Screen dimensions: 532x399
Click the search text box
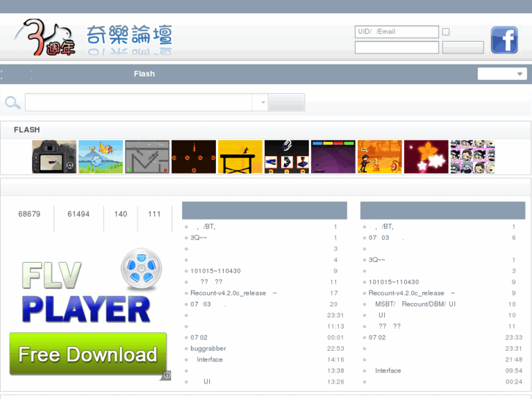[138, 102]
